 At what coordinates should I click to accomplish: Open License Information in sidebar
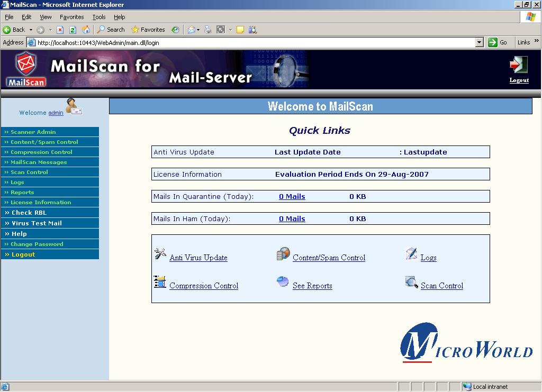(x=50, y=202)
